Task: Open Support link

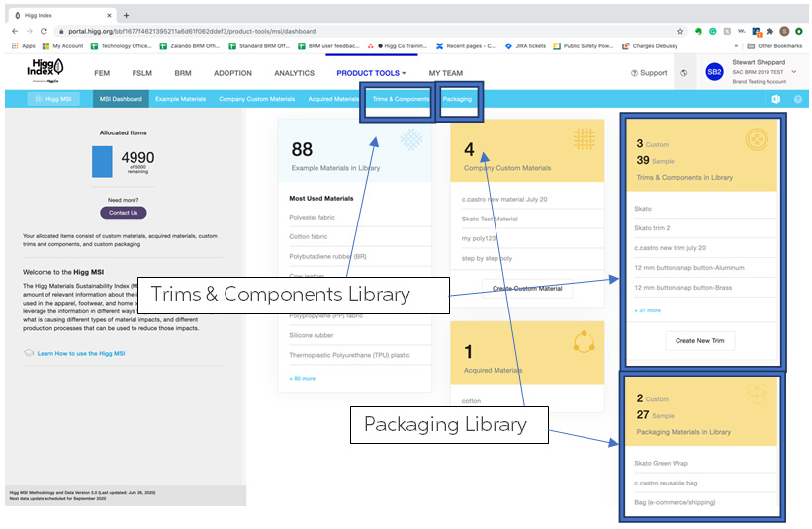Action: (649, 73)
